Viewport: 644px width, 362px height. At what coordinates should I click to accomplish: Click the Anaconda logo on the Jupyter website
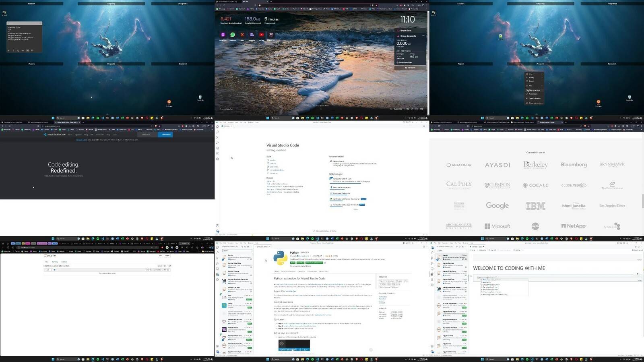click(459, 165)
